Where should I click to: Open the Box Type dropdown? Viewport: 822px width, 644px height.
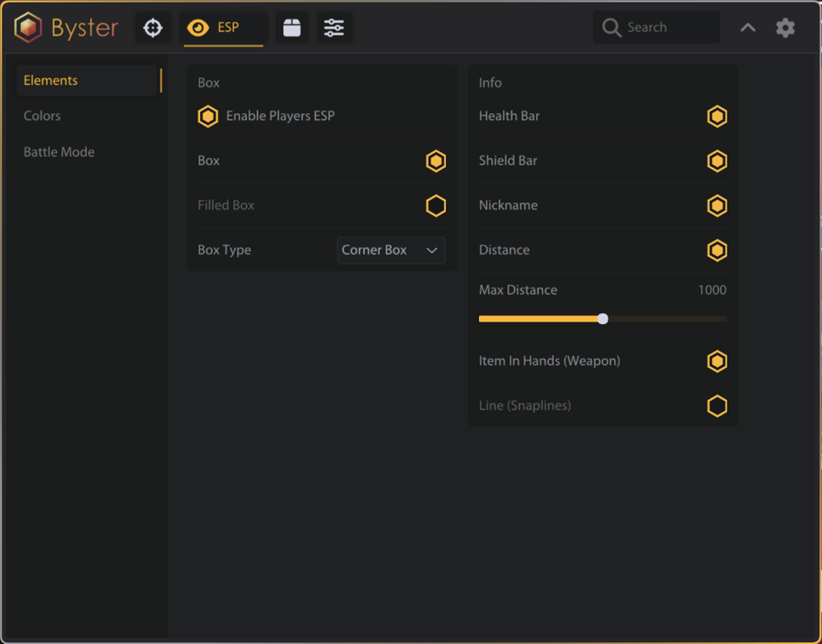click(391, 250)
